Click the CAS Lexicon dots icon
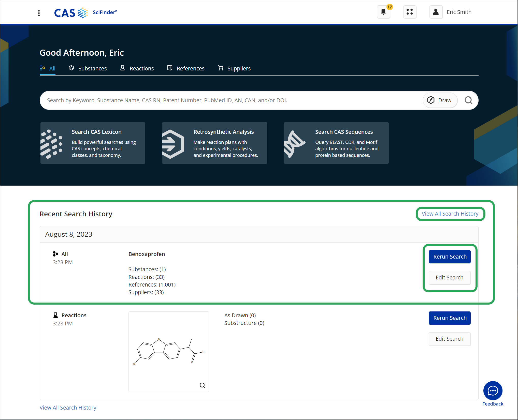Image resolution: width=518 pixels, height=420 pixels. point(51,144)
